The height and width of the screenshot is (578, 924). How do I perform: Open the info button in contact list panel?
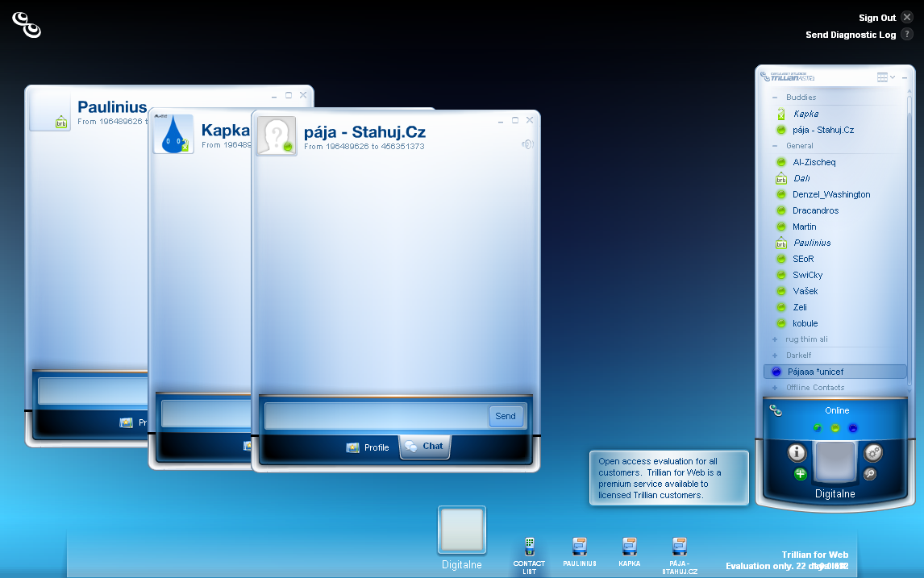797,452
